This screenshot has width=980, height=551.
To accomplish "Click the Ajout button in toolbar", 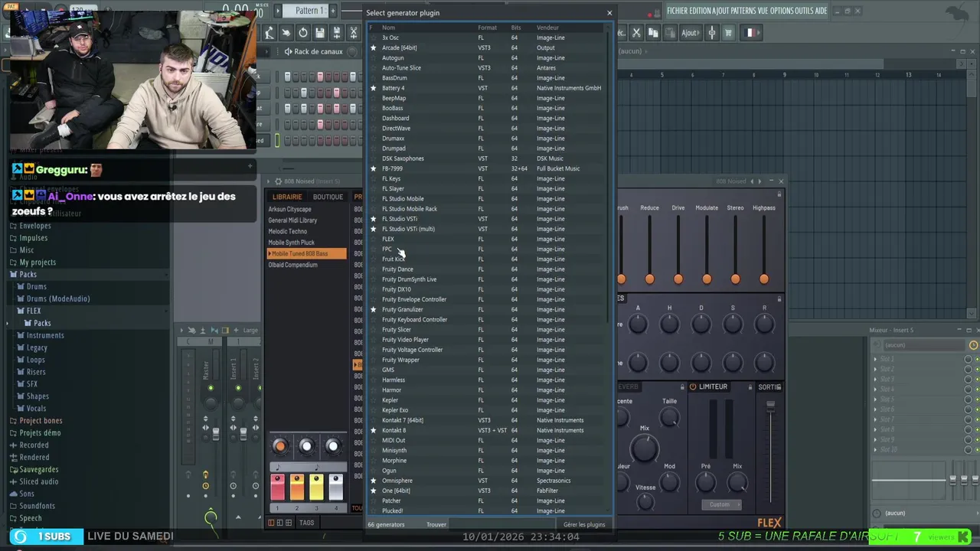I will click(690, 32).
